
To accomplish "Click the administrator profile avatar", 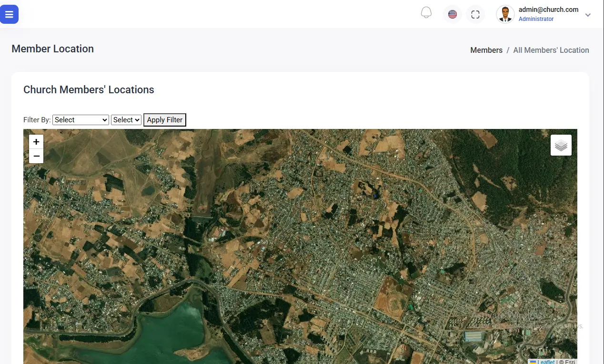I will tap(505, 14).
